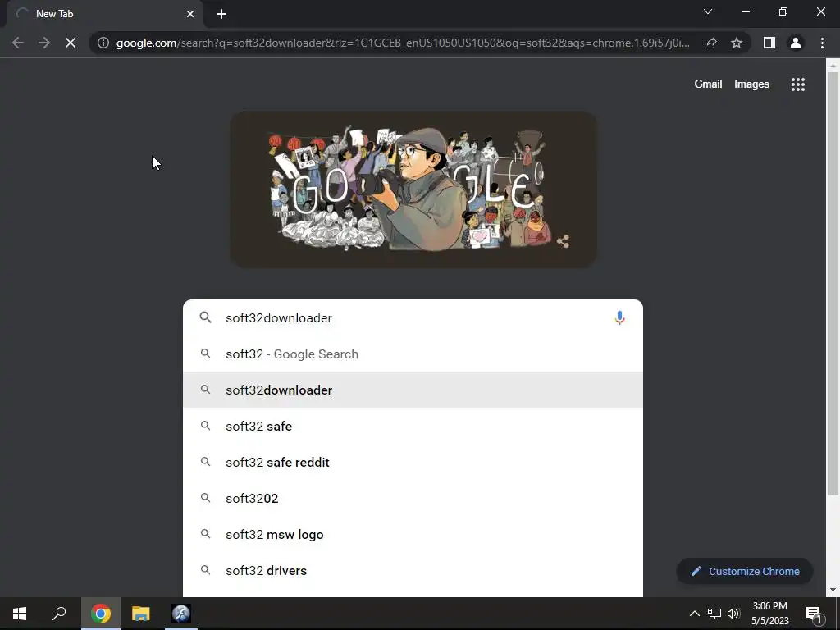Open Chrome three-dot menu
Viewport: 840px width, 630px height.
click(x=822, y=43)
